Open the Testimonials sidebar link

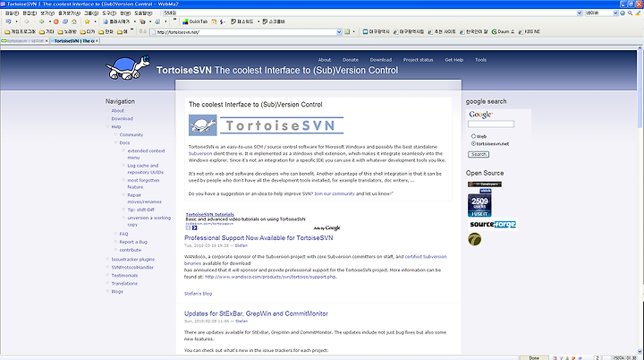[124, 275]
